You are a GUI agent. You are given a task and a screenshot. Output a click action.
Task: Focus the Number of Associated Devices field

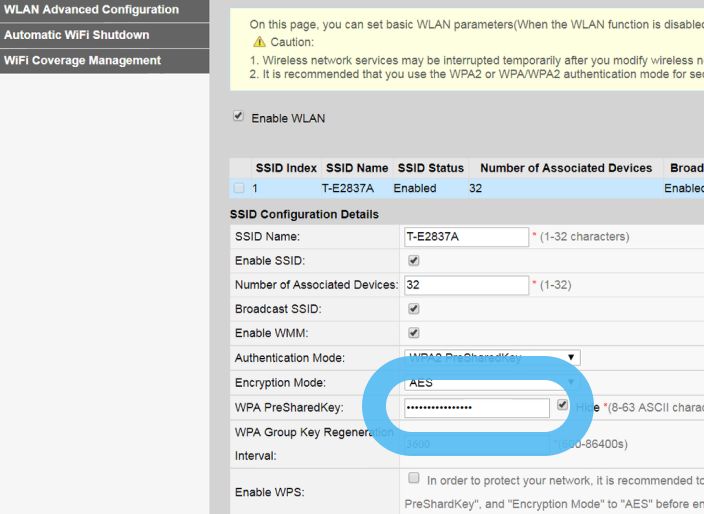(x=465, y=285)
